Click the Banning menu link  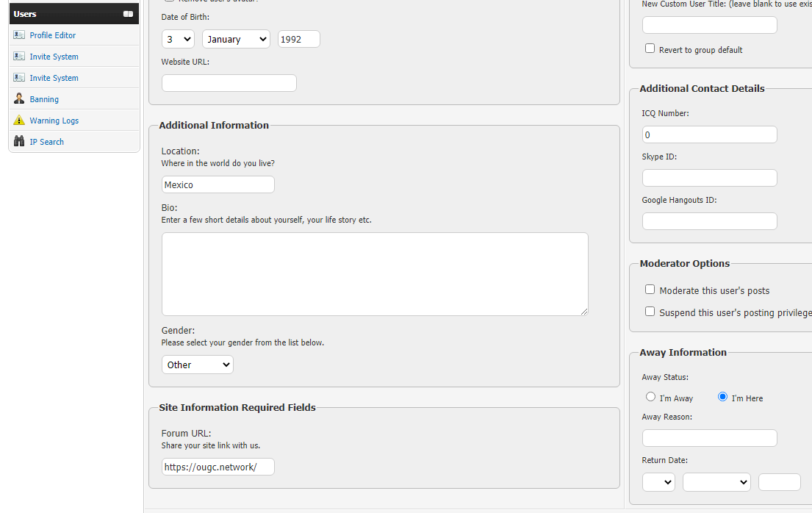tap(44, 99)
